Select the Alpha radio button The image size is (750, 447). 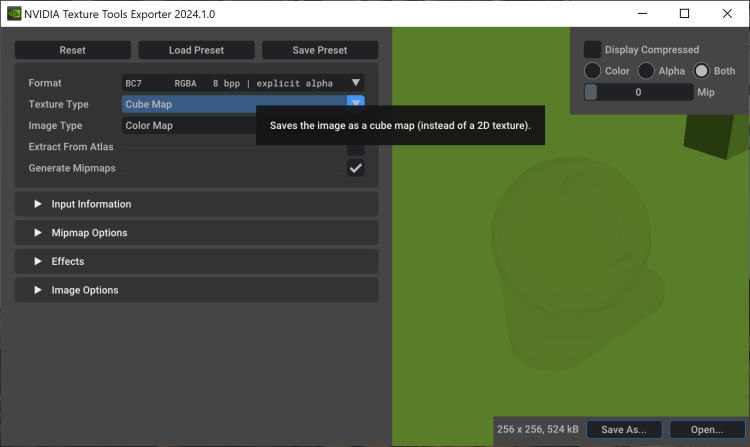click(x=646, y=71)
